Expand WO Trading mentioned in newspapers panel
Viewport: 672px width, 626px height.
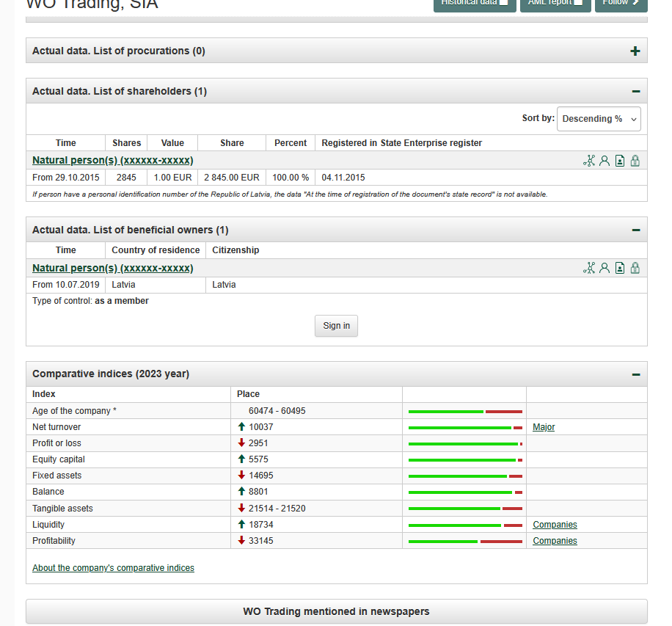coord(337,611)
